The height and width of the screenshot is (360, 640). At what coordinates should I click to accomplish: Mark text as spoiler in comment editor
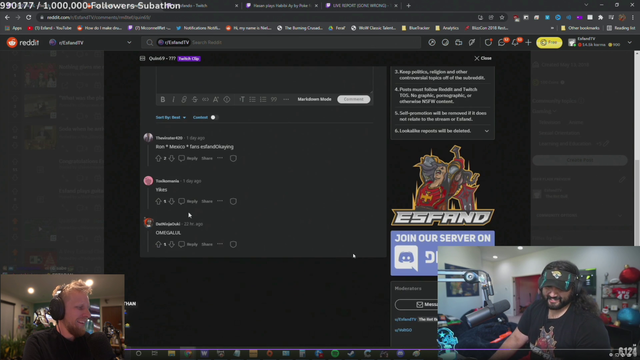(227, 99)
